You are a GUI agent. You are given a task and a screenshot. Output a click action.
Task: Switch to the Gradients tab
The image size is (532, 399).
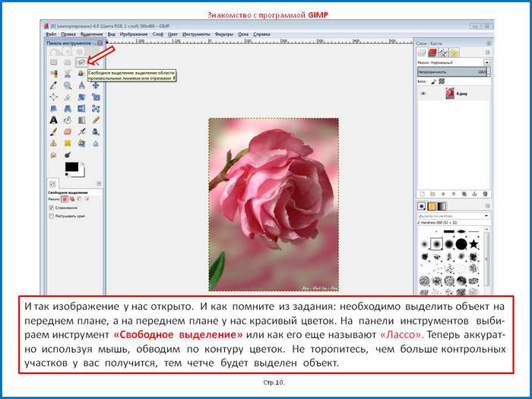(x=442, y=206)
